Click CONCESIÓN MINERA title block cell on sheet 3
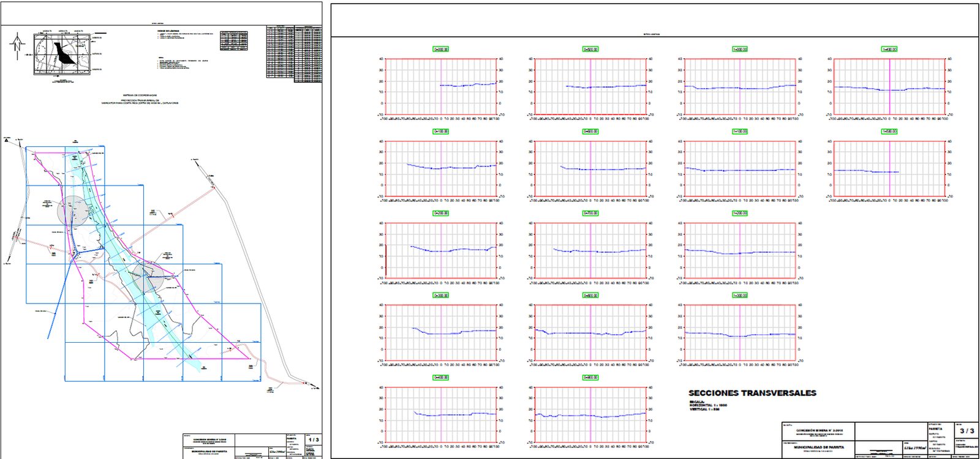 (x=818, y=431)
